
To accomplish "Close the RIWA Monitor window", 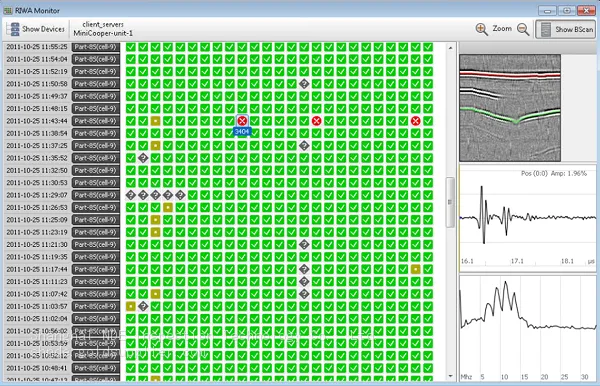I will pyautogui.click(x=586, y=10).
